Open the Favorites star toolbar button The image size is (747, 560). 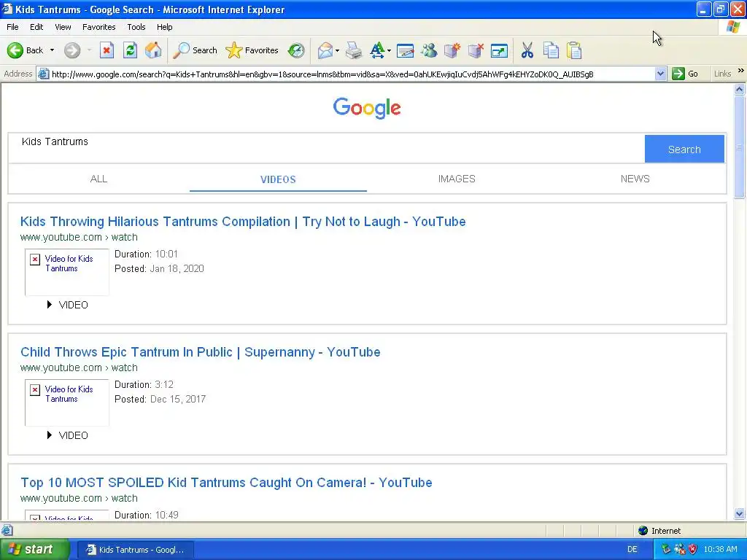pyautogui.click(x=252, y=50)
